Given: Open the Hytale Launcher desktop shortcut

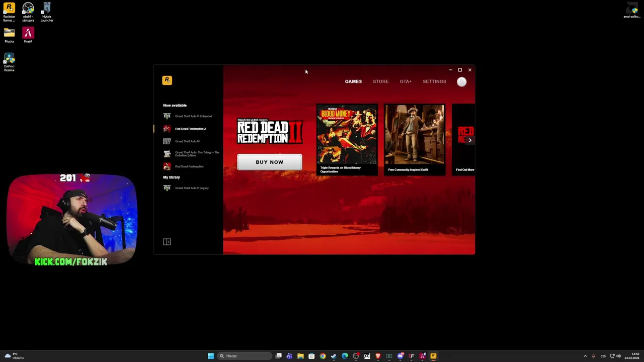Looking at the screenshot, I should click(47, 13).
